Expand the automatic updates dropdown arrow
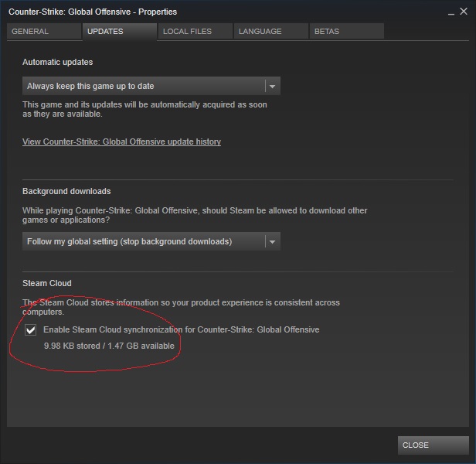The image size is (476, 464). 272,87
